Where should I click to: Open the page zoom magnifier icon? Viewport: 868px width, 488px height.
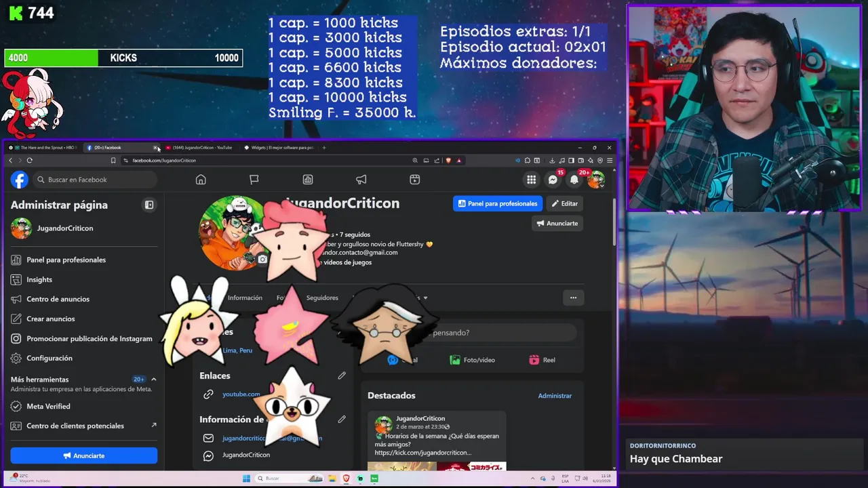[415, 161]
